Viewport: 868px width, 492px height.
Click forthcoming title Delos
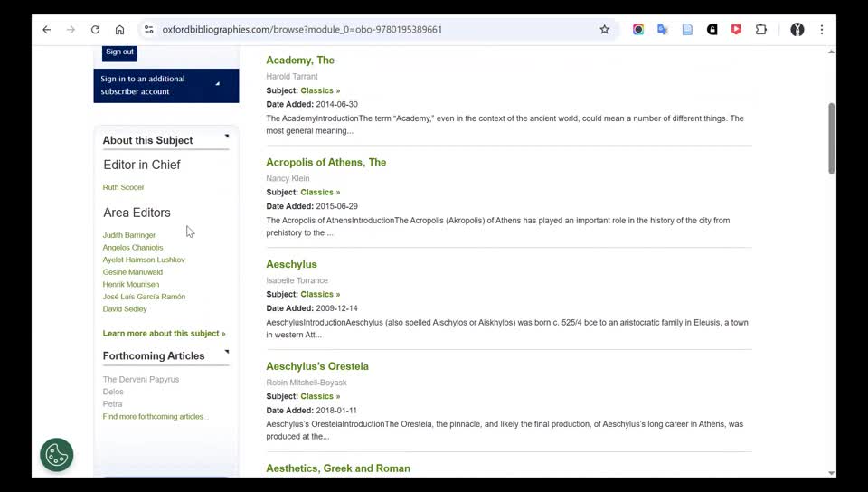pyautogui.click(x=113, y=392)
